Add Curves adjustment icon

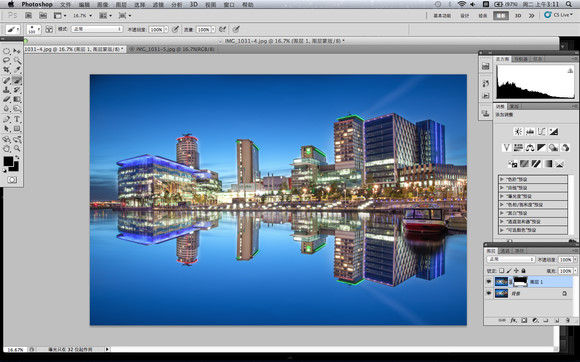pyautogui.click(x=542, y=132)
